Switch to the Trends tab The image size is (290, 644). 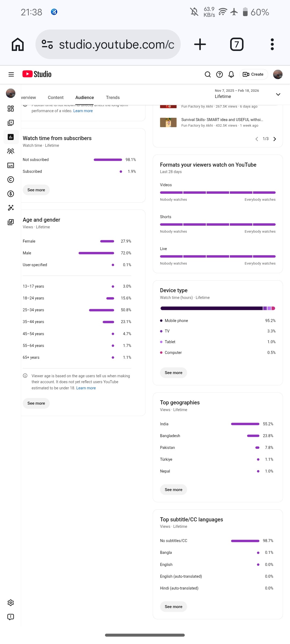click(x=113, y=97)
